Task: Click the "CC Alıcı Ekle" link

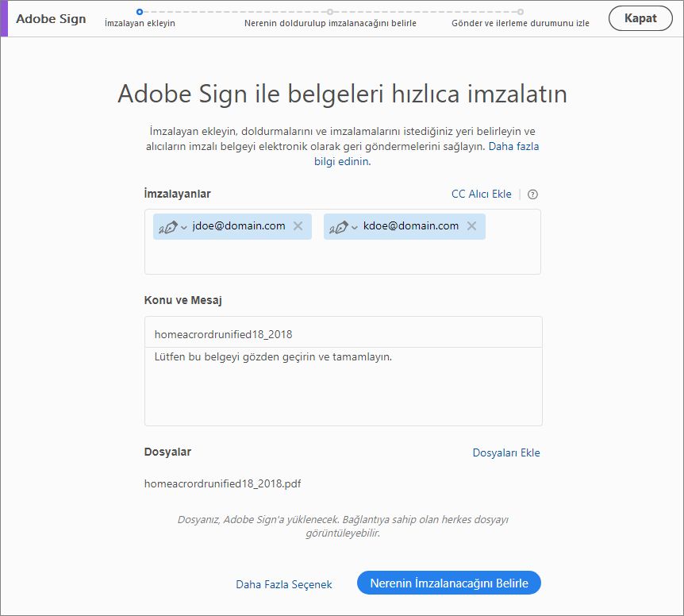Action: click(481, 194)
